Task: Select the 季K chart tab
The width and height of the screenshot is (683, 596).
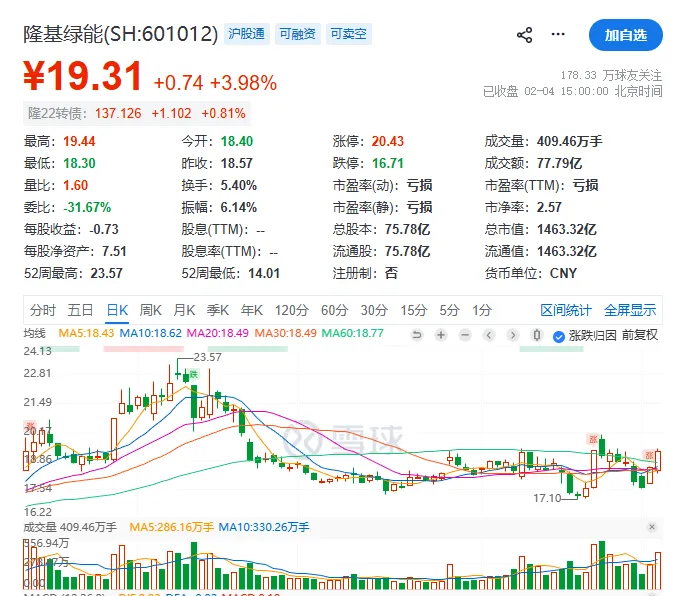Action: click(x=217, y=310)
